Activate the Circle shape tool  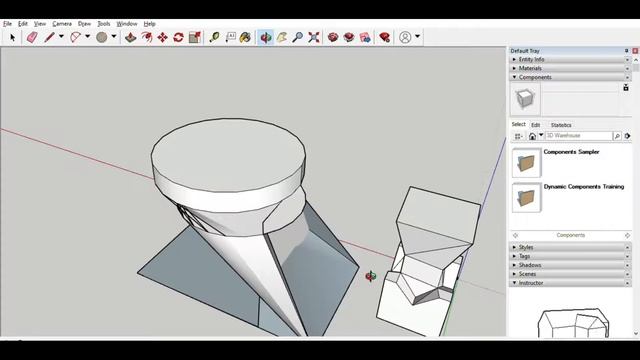pos(102,38)
